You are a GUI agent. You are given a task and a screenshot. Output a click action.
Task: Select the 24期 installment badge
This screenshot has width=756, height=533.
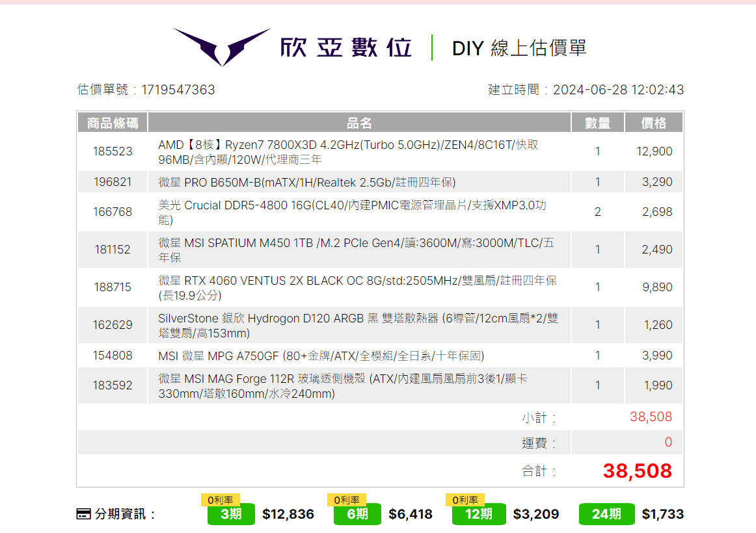point(606,513)
